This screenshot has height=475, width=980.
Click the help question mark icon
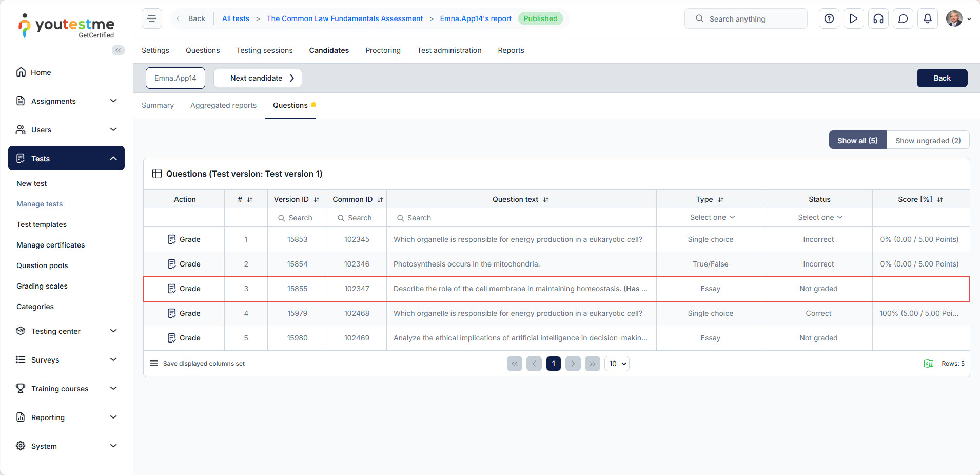829,19
